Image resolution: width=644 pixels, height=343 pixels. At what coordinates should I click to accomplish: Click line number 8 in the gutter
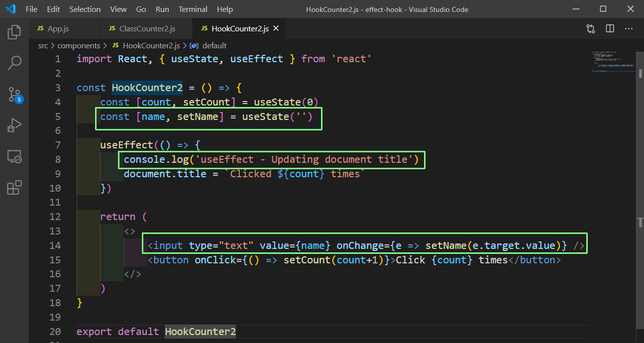(x=58, y=159)
